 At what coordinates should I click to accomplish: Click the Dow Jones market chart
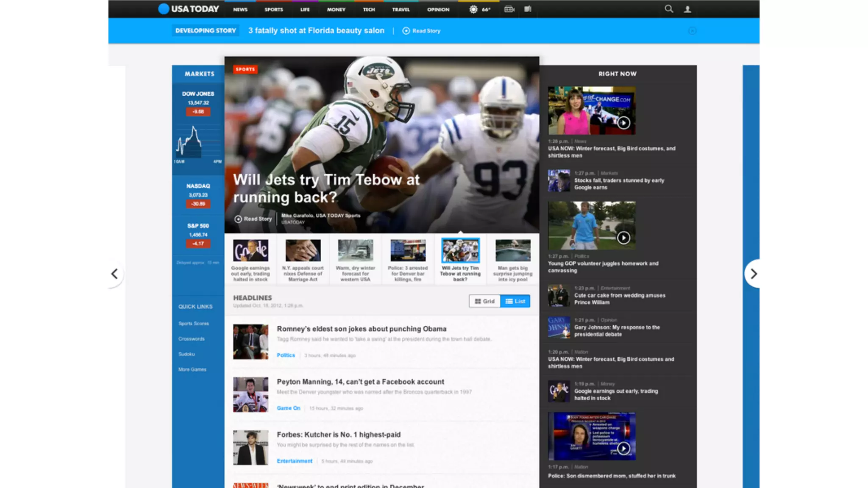(x=198, y=142)
